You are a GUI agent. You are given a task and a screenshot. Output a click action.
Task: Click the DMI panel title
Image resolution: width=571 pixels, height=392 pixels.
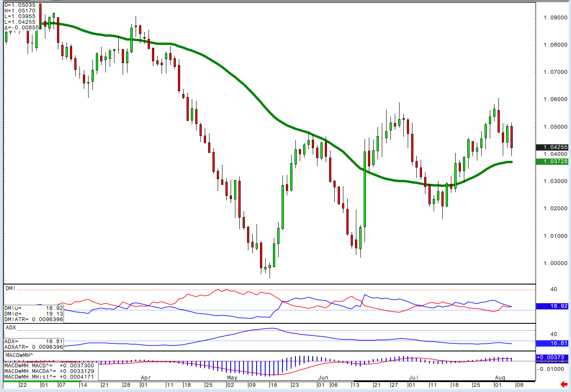[x=10, y=288]
